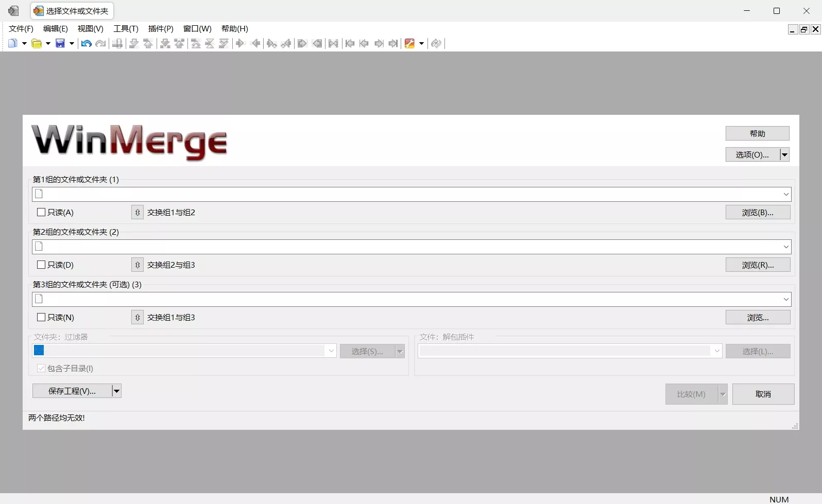
Task: Click the Refresh toolbar icon
Action: pyautogui.click(x=436, y=43)
